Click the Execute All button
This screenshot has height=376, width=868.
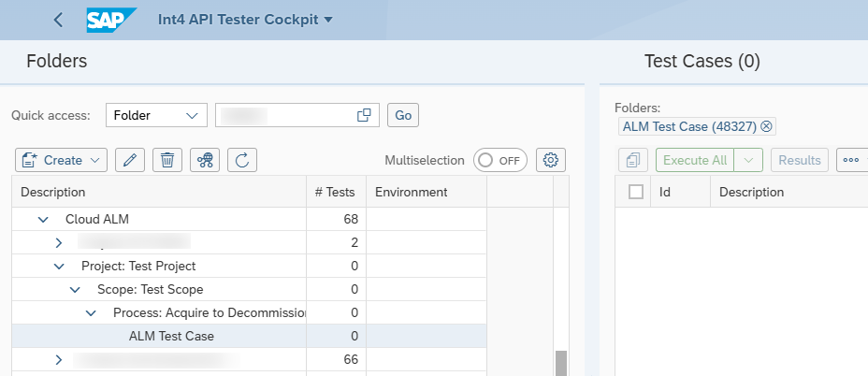pyautogui.click(x=695, y=160)
